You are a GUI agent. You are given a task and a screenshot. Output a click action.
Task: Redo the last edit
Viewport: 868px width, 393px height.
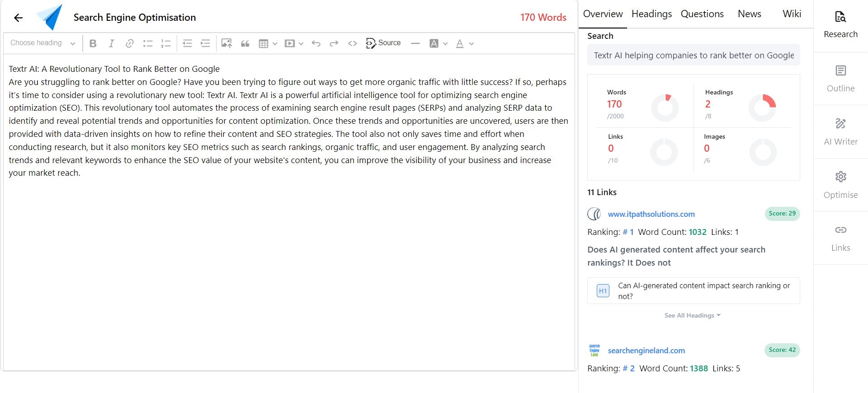(334, 43)
